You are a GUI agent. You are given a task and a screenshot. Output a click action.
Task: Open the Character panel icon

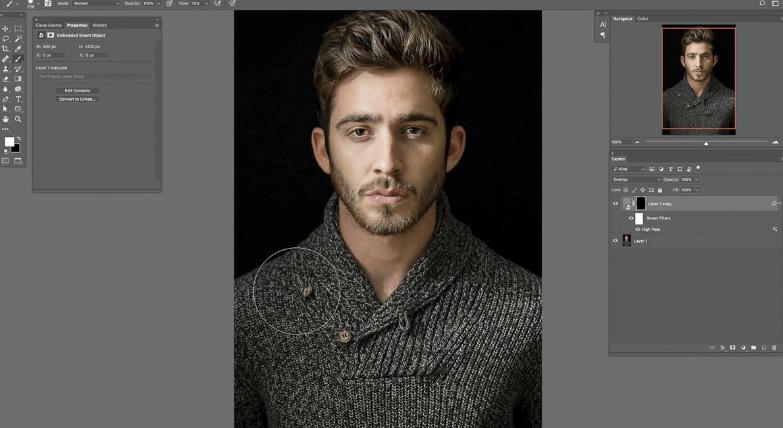[602, 24]
